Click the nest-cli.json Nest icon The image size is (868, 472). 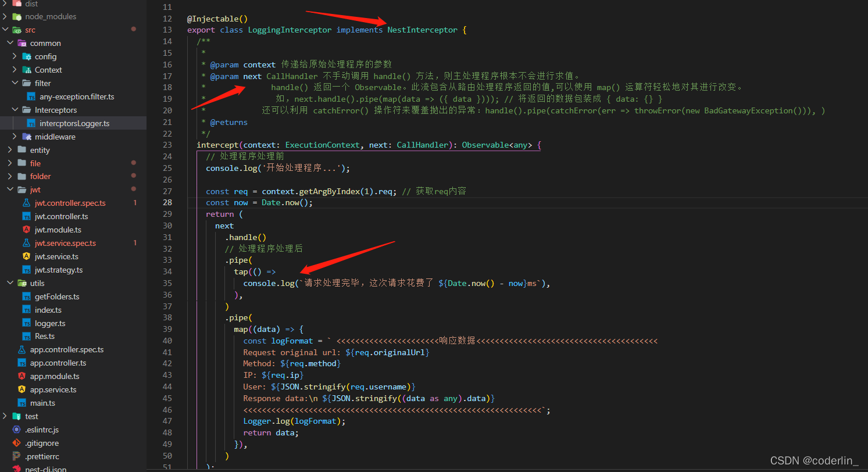click(17, 469)
